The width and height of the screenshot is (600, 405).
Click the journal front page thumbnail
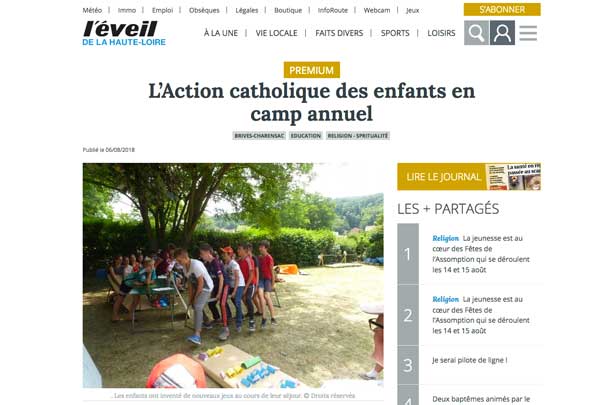[x=514, y=176]
